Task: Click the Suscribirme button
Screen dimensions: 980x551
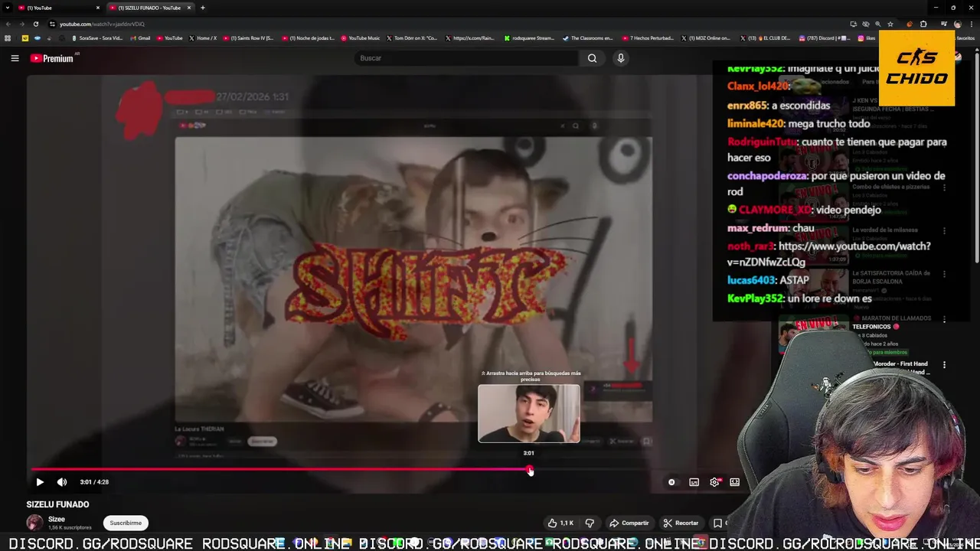Action: [x=126, y=523]
